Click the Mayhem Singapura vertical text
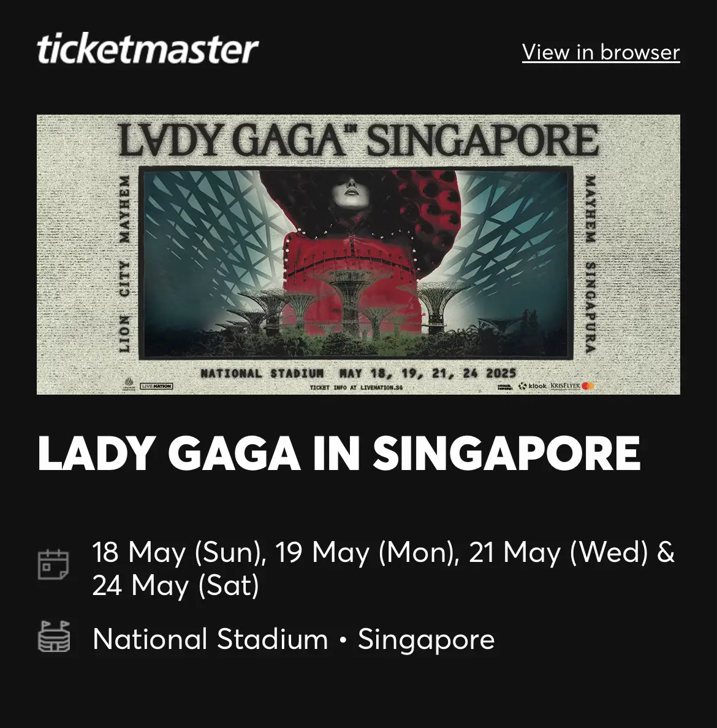The height and width of the screenshot is (728, 717). click(590, 264)
